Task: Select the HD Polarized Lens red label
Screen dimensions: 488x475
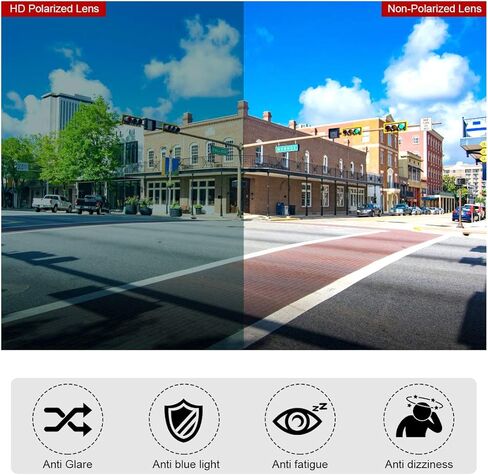Action: click(x=54, y=9)
